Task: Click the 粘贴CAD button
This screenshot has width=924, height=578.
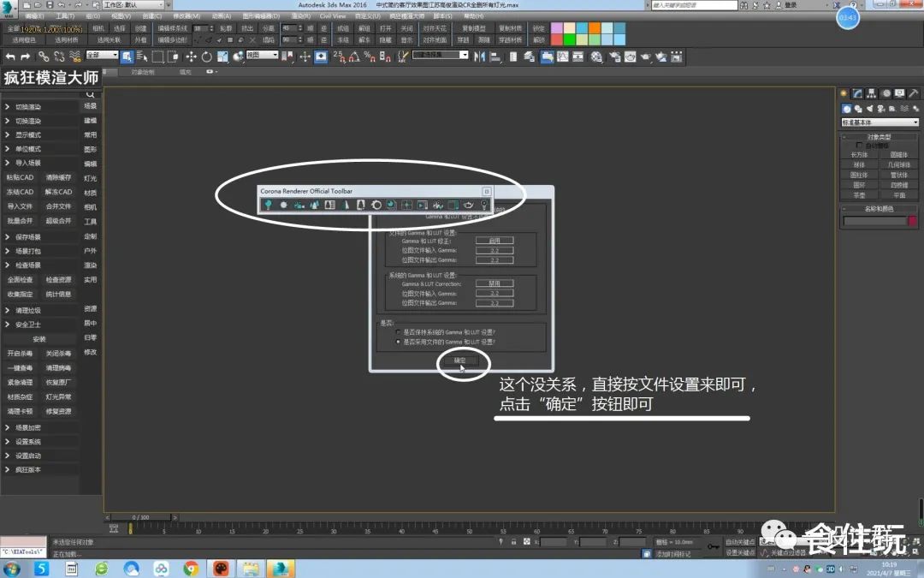Action: coord(20,177)
